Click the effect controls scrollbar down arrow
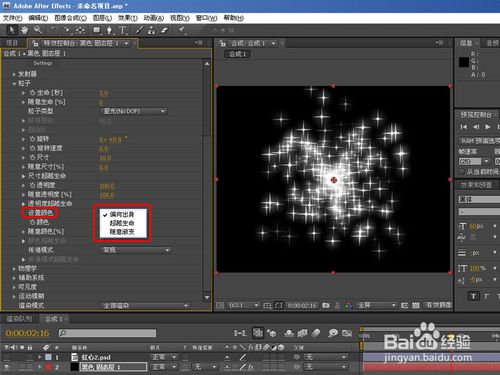Screen dimensions: 500x375 (207, 297)
